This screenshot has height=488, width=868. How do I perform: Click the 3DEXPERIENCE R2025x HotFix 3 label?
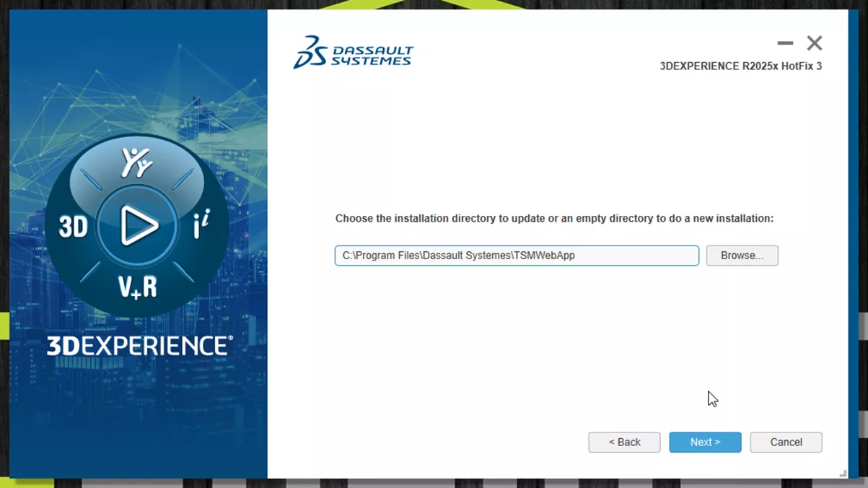tap(740, 66)
